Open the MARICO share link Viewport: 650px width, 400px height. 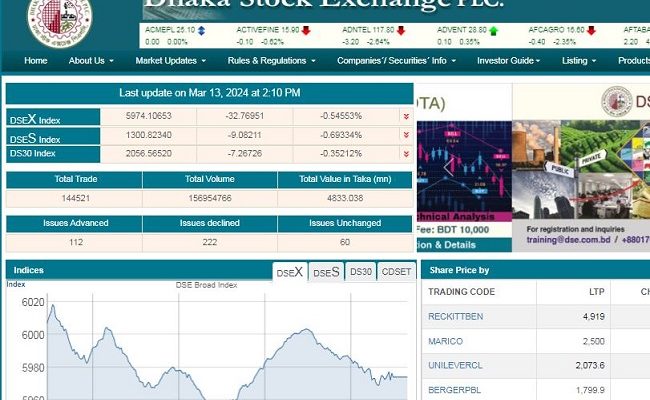(x=444, y=342)
